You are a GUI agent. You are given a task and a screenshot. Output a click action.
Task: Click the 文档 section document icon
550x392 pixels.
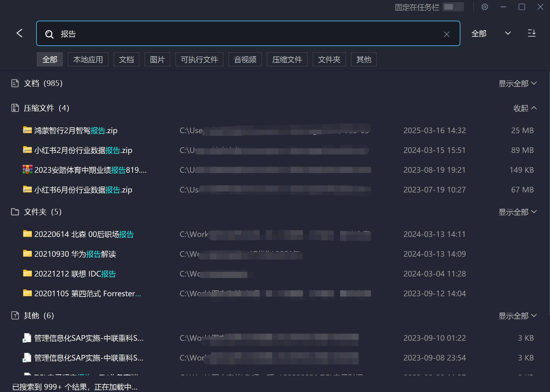point(15,83)
